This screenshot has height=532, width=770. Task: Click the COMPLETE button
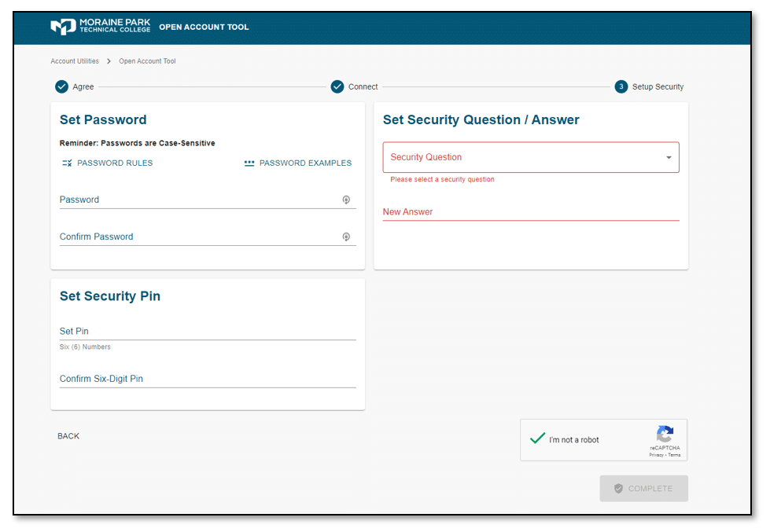(643, 488)
